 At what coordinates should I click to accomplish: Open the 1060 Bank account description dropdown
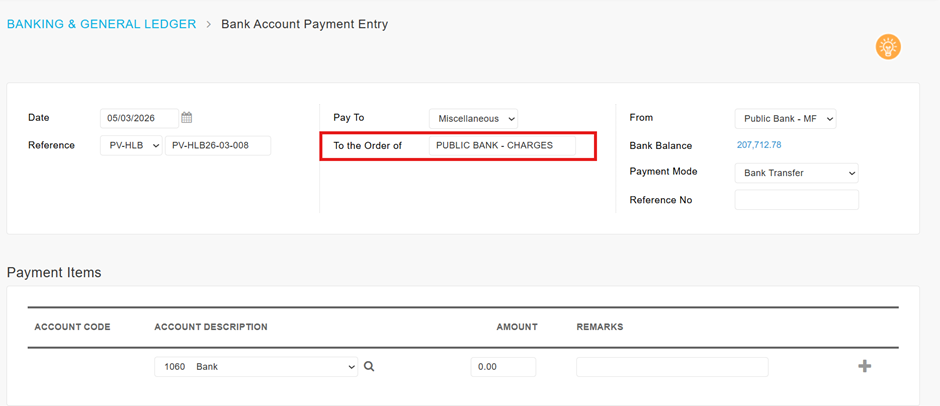[x=256, y=367]
